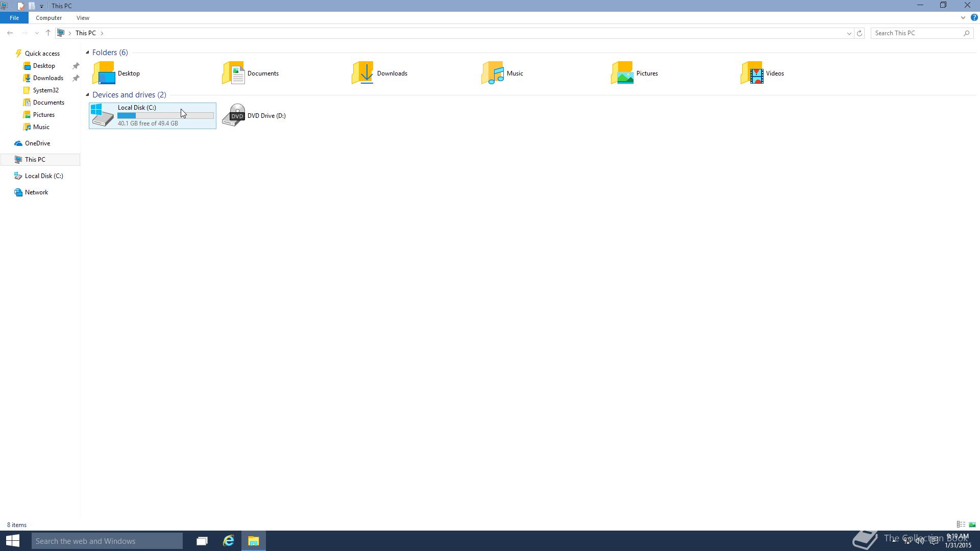This screenshot has height=551, width=980.
Task: Click Search the web and Windows box
Action: 107,541
